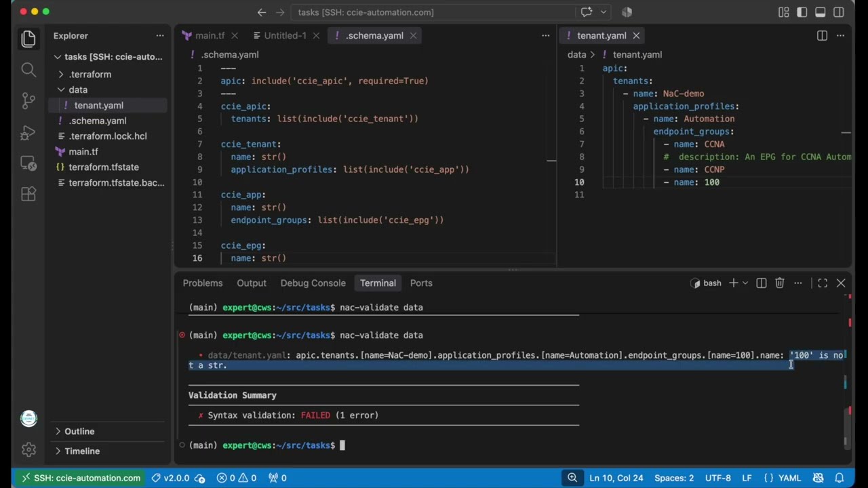This screenshot has width=868, height=488.
Task: Click the command center search box
Action: [x=434, y=12]
